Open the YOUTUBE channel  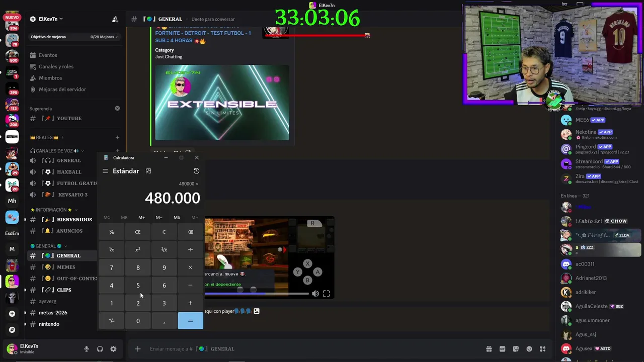(x=69, y=118)
